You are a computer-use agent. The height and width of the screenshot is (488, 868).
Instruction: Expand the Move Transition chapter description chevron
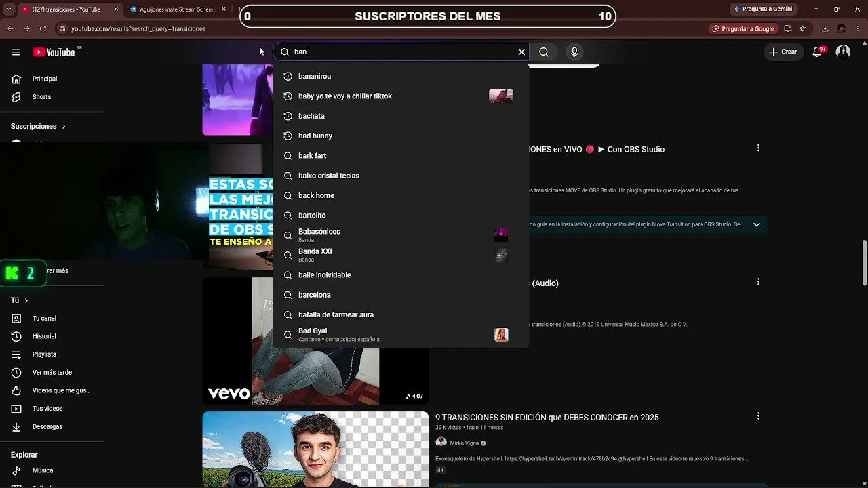tap(757, 224)
